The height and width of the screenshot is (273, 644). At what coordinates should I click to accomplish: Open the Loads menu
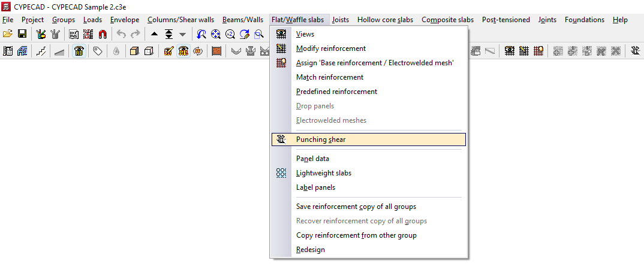(92, 20)
